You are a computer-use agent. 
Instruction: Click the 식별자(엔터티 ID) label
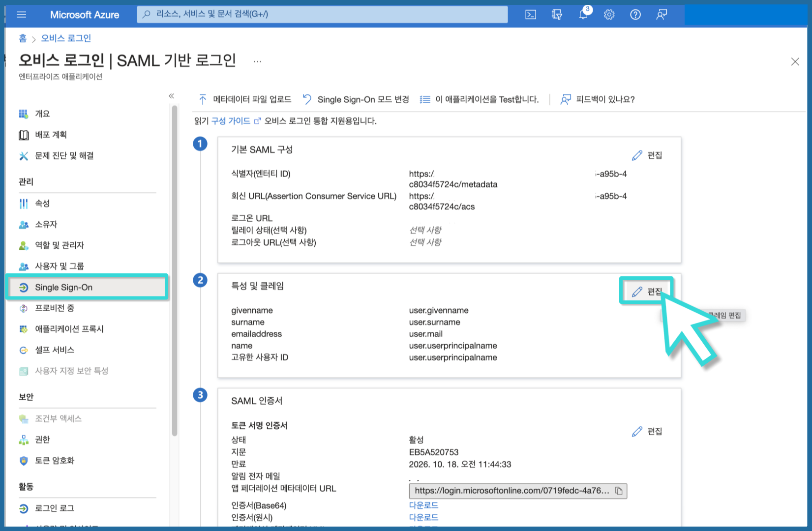(261, 174)
